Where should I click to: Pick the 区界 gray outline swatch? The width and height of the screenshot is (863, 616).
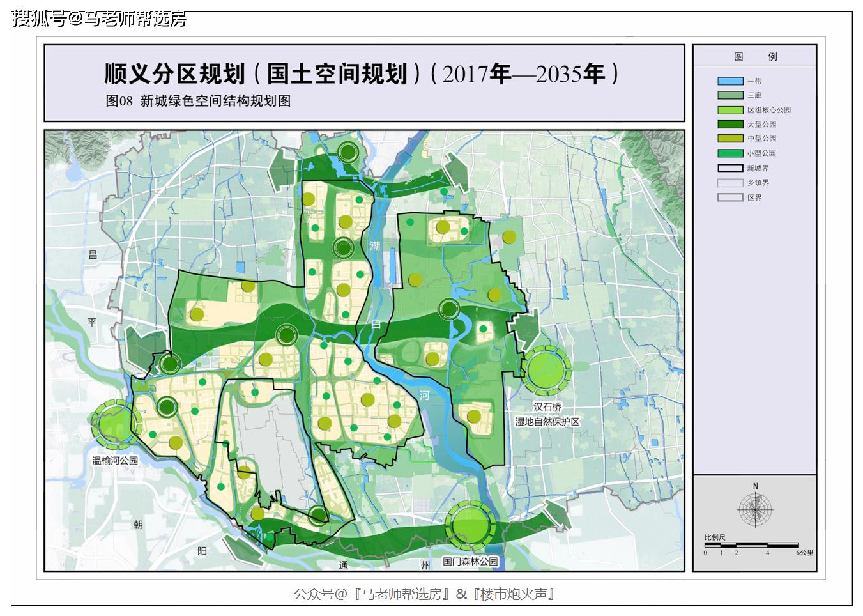(730, 197)
